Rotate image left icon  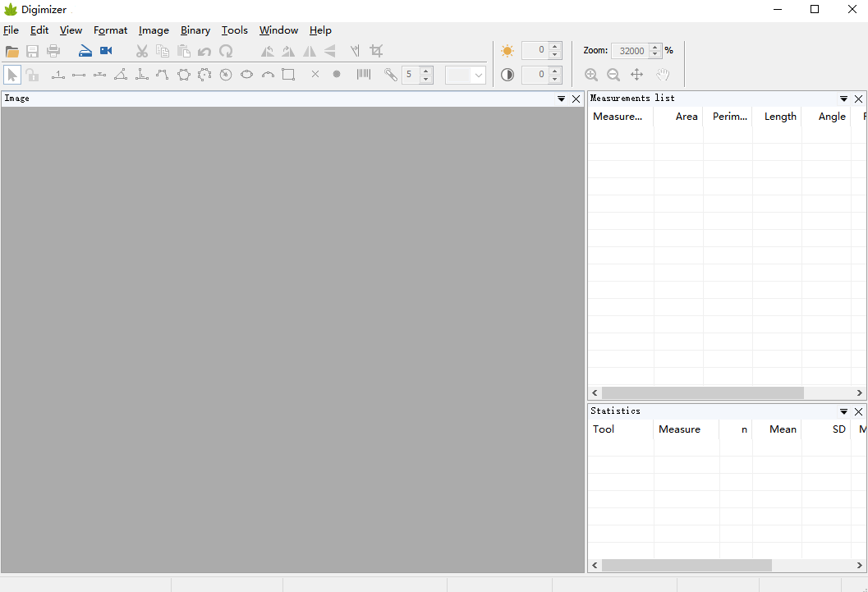tap(268, 52)
